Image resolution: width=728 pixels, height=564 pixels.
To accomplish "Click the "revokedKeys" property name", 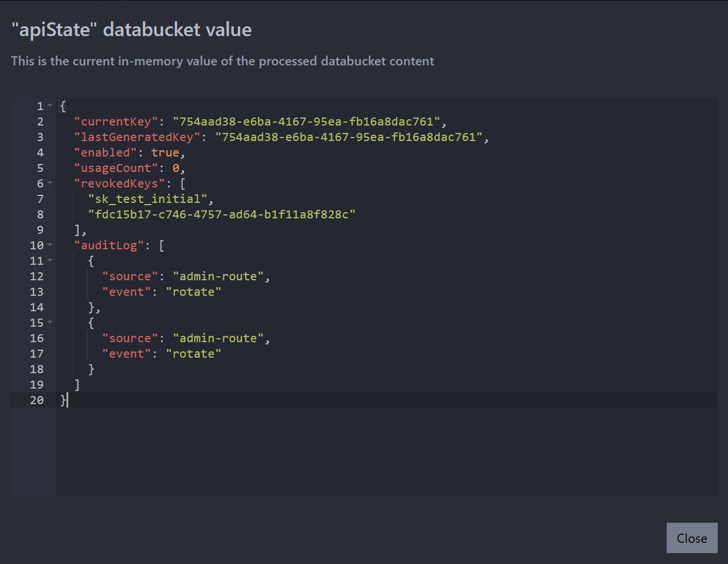I will point(120,183).
